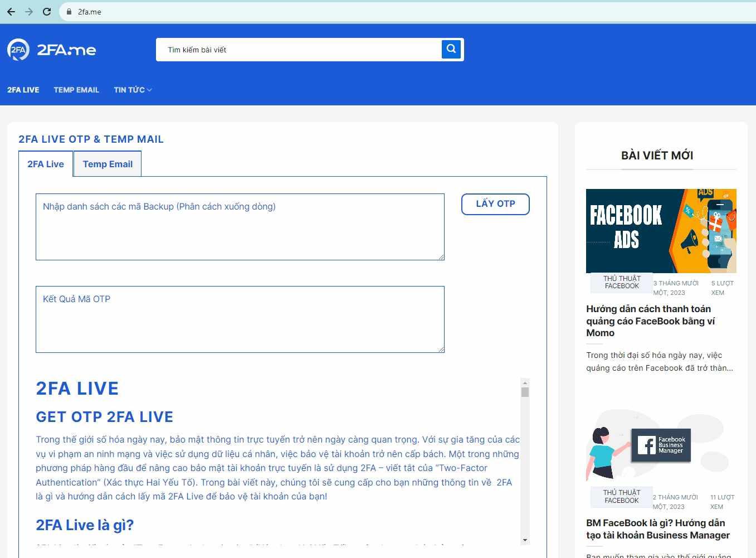Image resolution: width=756 pixels, height=558 pixels.
Task: Reload the 2fa.me page
Action: pyautogui.click(x=47, y=11)
